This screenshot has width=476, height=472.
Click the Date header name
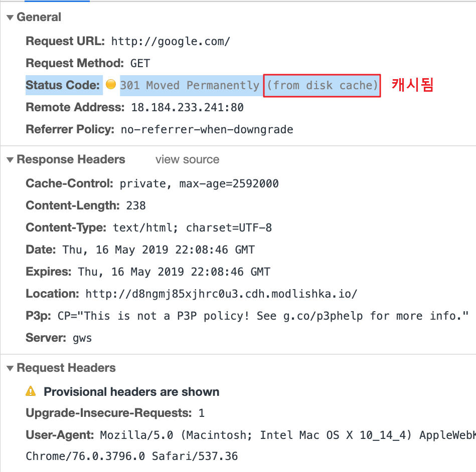pos(41,250)
